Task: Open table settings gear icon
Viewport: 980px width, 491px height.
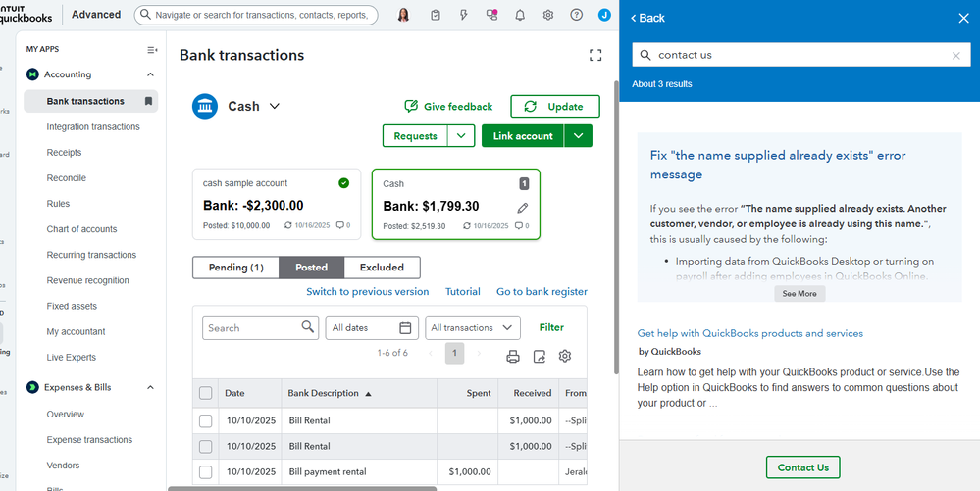Action: [x=565, y=356]
